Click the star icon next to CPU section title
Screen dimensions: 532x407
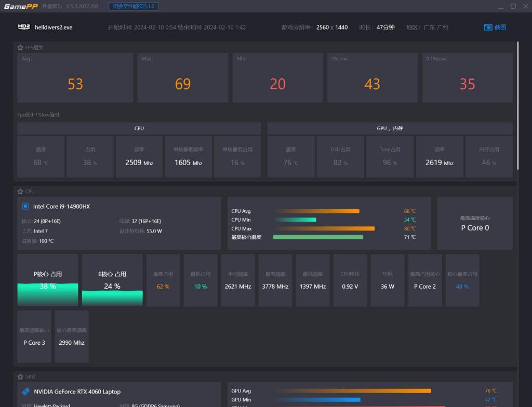20,192
